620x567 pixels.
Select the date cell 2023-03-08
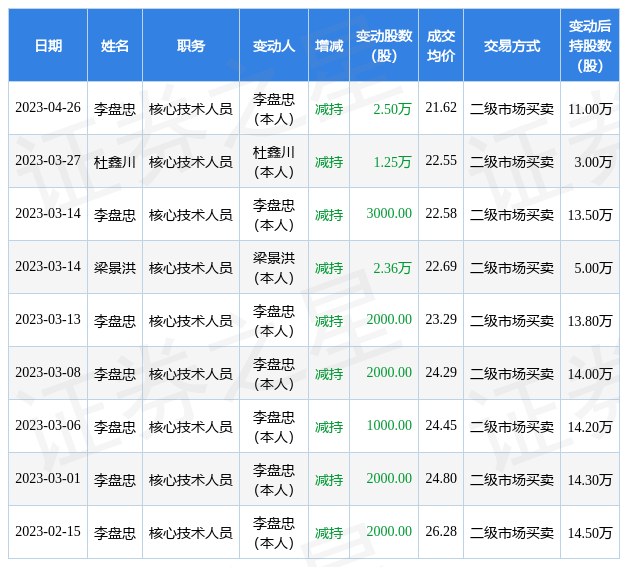[x=48, y=373]
